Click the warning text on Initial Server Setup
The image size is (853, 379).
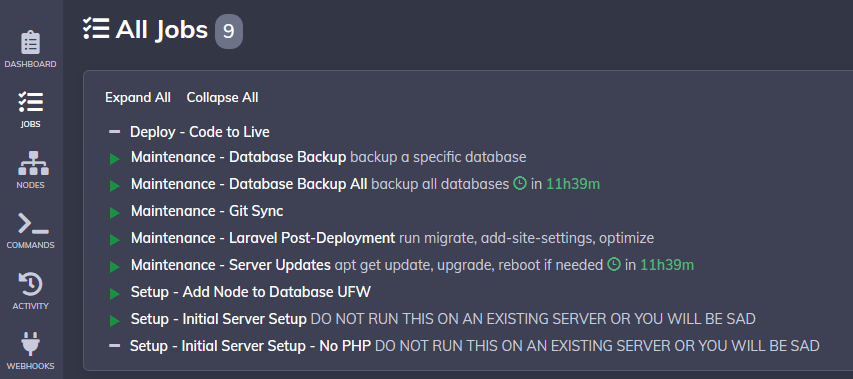click(533, 319)
